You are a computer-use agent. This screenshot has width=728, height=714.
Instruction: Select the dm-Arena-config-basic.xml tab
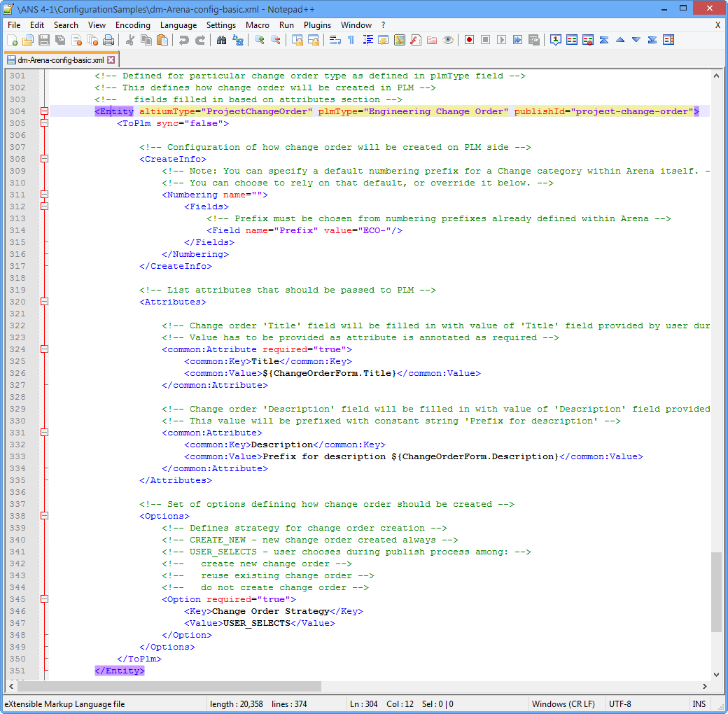click(55, 60)
